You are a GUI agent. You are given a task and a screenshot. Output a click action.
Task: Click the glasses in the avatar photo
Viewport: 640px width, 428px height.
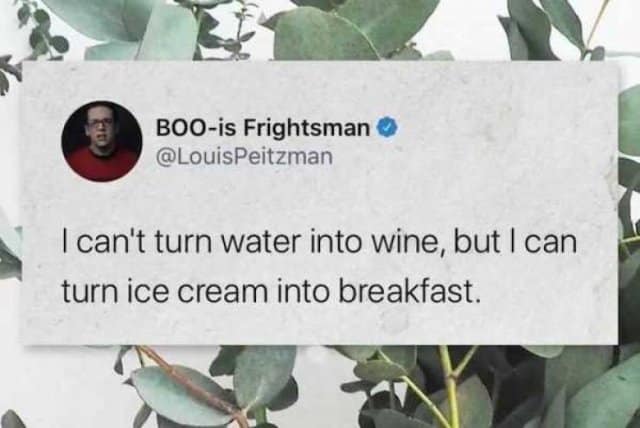[99, 122]
